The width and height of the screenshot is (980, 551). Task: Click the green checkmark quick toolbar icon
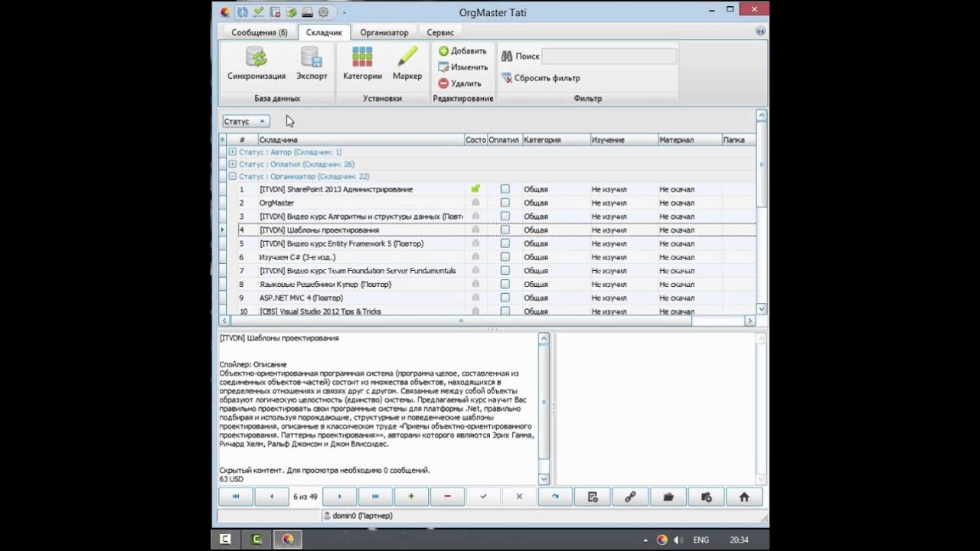click(259, 12)
